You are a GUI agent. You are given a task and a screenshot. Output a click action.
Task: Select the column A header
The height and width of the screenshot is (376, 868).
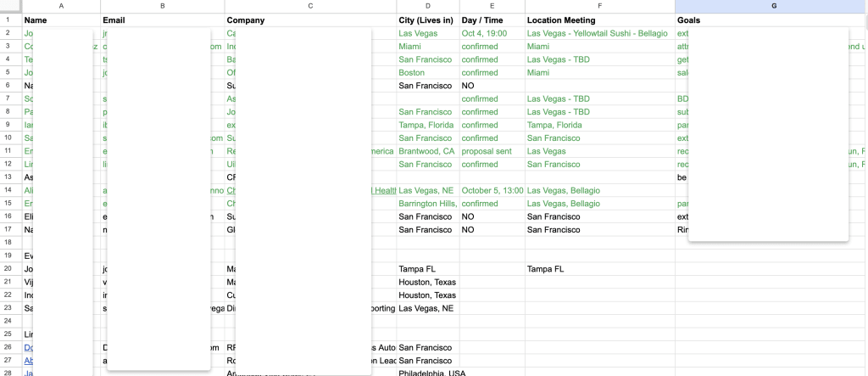coord(61,6)
